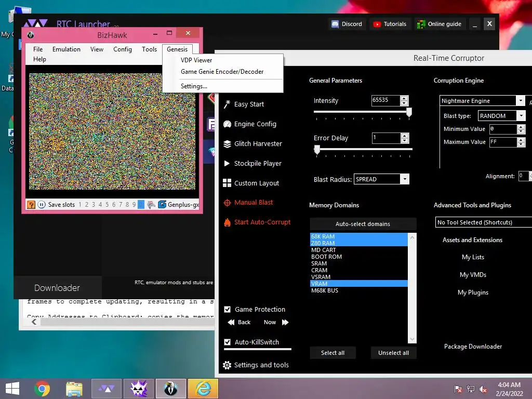532x399 pixels.
Task: Open the Glitch Harvester layers icon
Action: pyautogui.click(x=227, y=144)
